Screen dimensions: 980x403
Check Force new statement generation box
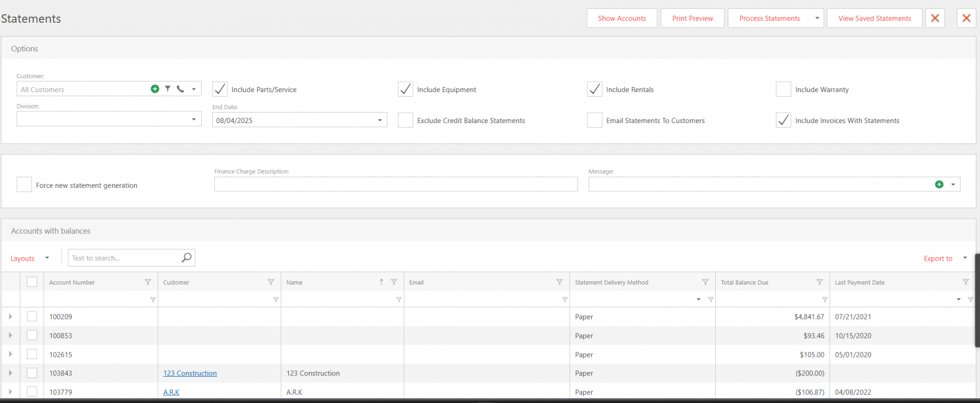(24, 185)
